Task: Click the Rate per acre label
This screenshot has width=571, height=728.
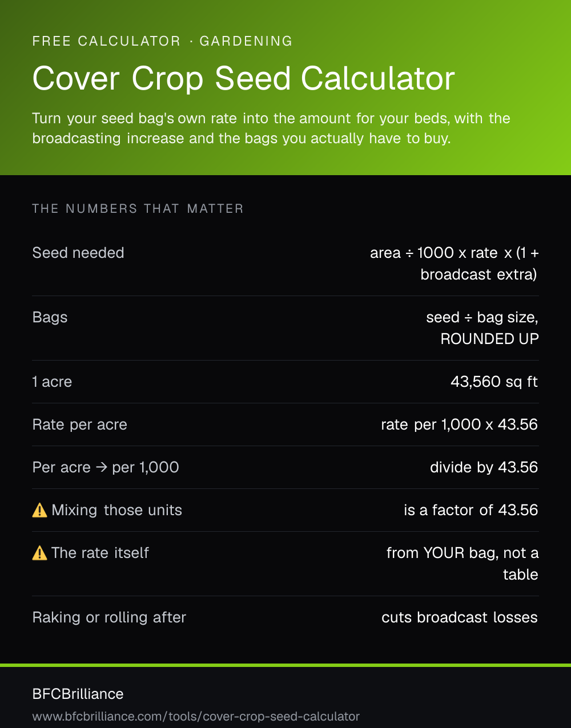Action: [80, 424]
